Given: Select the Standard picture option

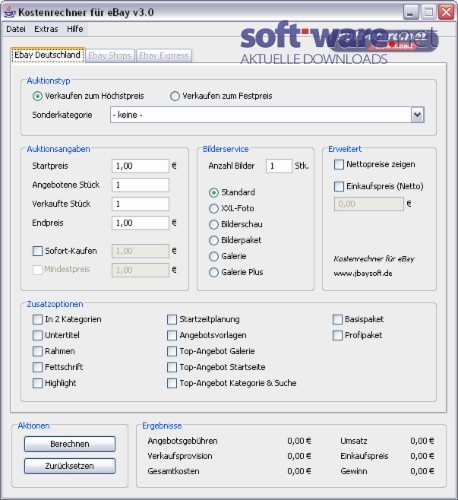Looking at the screenshot, I should 214,193.
